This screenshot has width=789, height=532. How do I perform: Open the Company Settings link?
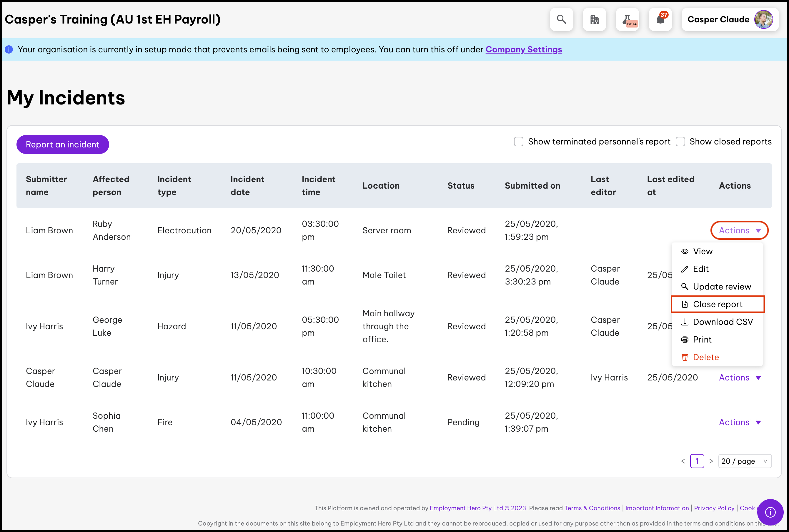point(523,49)
